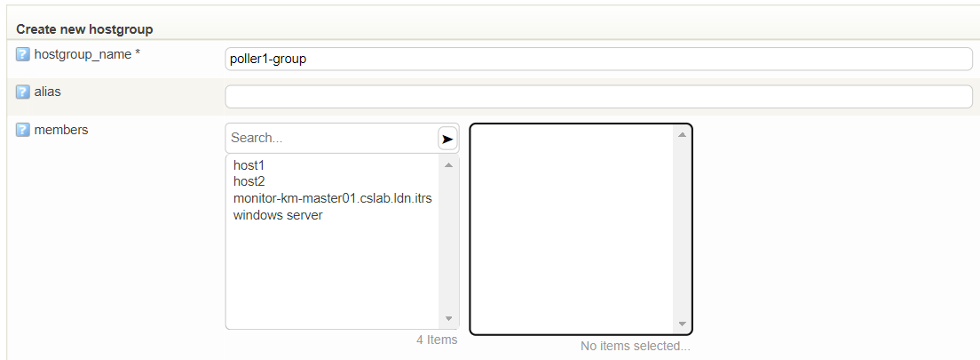The width and height of the screenshot is (980, 360).
Task: Click the Create new hostgroup heading
Action: pyautogui.click(x=84, y=29)
